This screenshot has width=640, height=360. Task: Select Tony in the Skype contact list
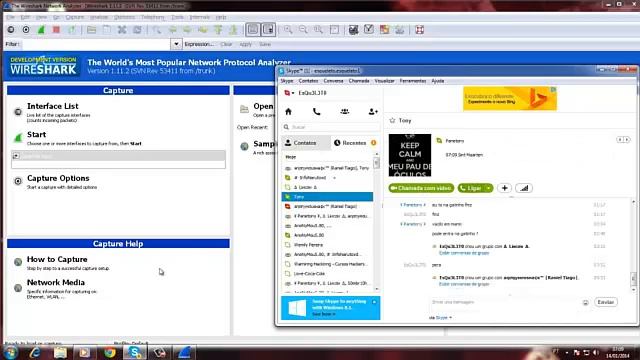click(x=327, y=197)
